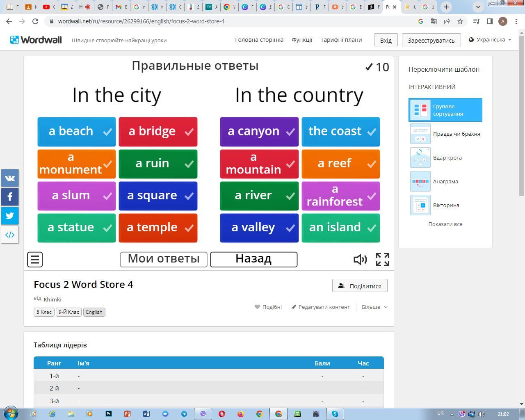525x420 pixels.
Task: Switch to the Анаграма template
Action: tap(445, 181)
